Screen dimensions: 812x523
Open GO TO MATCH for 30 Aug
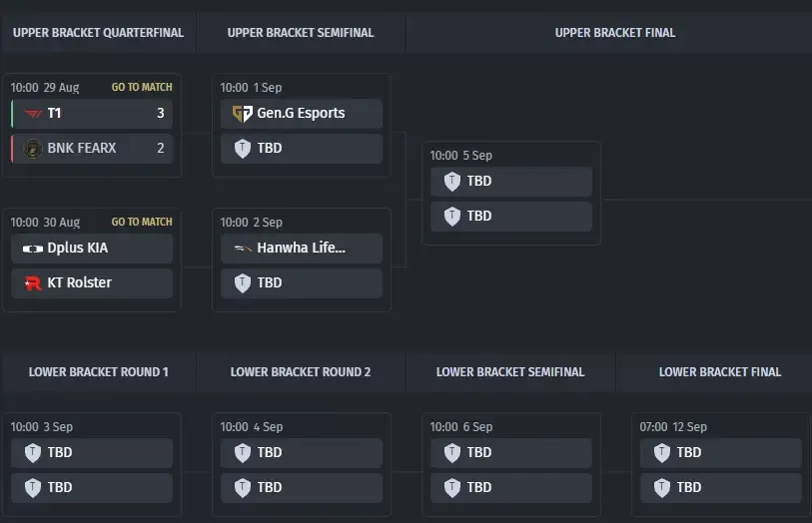(x=142, y=222)
